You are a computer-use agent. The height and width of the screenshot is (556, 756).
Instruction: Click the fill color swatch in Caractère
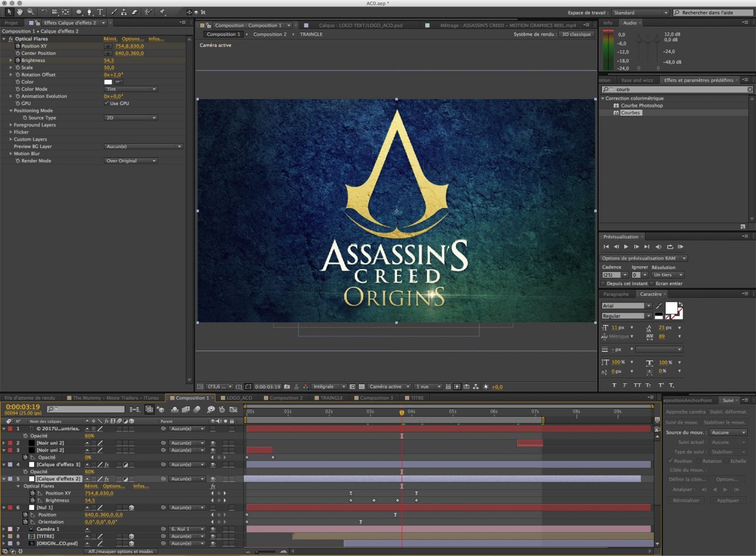672,308
